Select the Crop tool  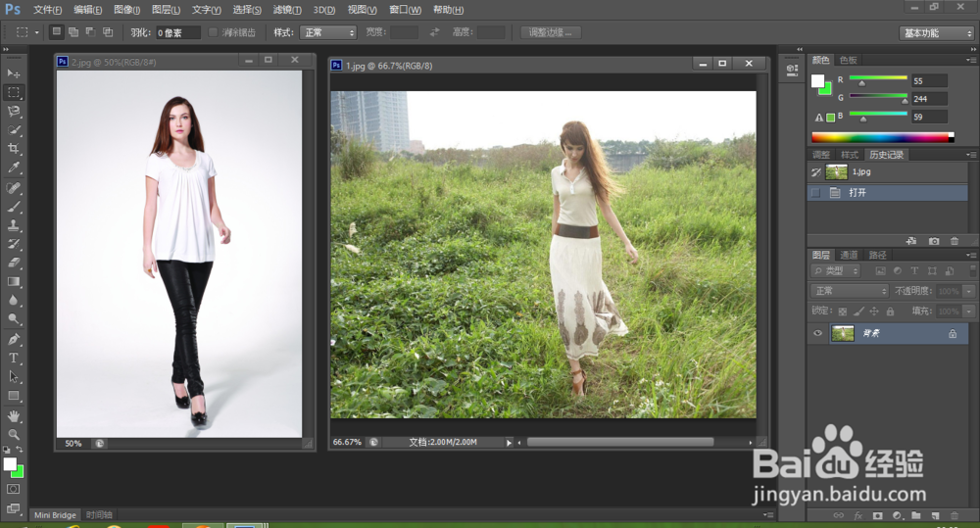tap(13, 149)
